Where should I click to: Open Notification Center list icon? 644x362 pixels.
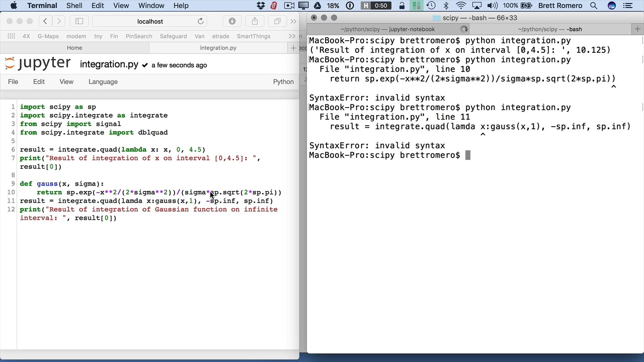pos(627,6)
